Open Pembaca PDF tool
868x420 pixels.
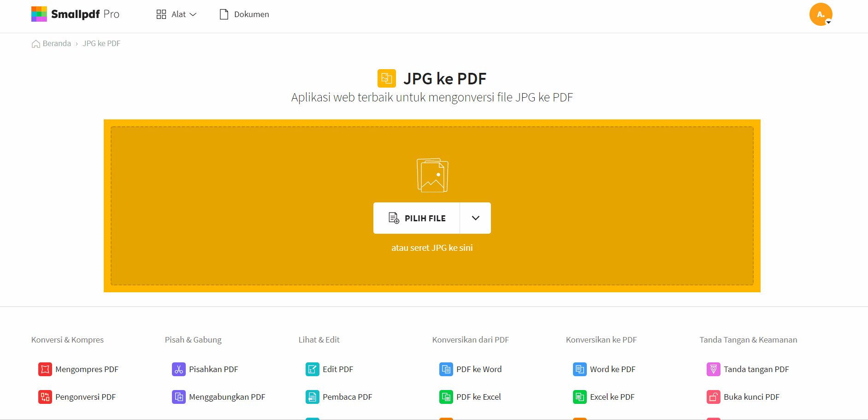pyautogui.click(x=347, y=397)
